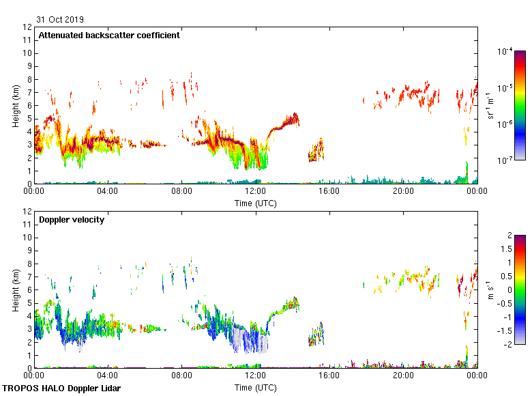Click the Height (km) label of Doppler velocity plot
The image size is (532, 396).
click(16, 290)
